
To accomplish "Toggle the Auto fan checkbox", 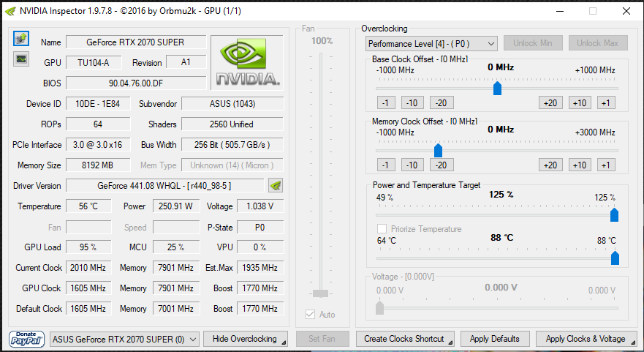I will 310,315.
